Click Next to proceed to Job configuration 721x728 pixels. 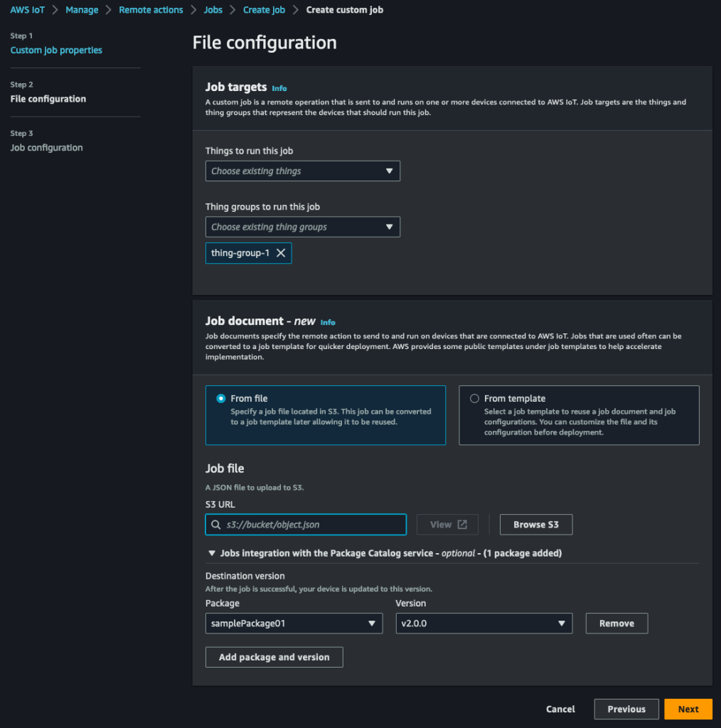click(688, 709)
